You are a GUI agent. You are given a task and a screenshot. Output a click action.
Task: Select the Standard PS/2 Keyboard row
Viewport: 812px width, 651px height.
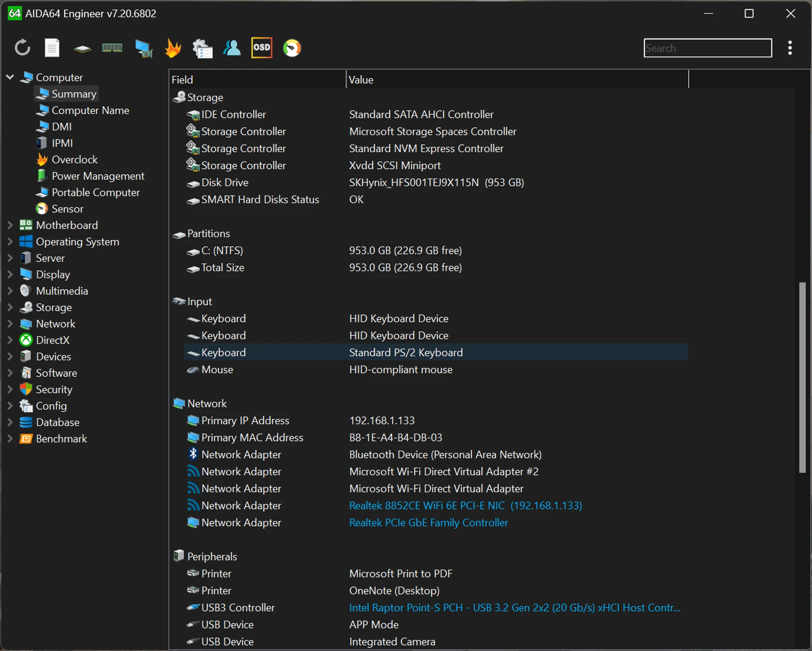(x=436, y=353)
